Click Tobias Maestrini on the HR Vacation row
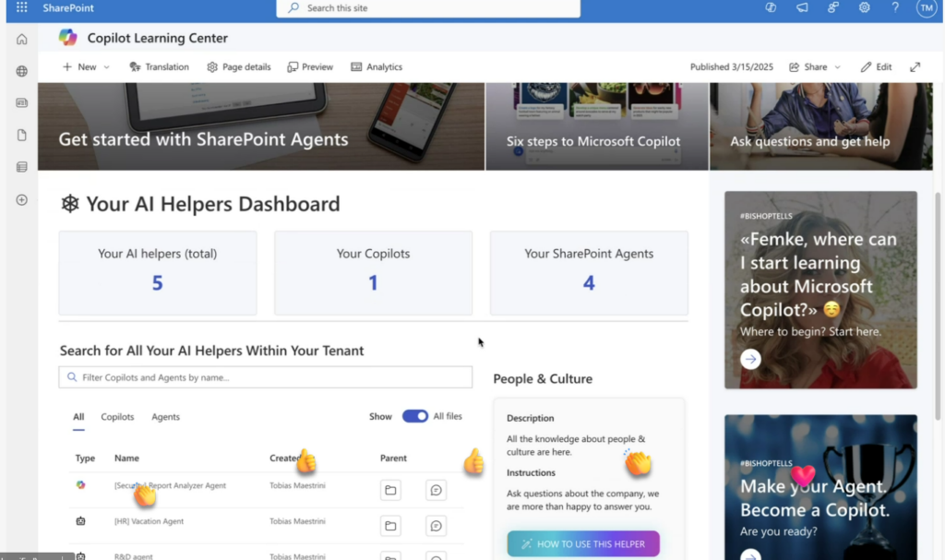The height and width of the screenshot is (560, 945). coord(298,521)
